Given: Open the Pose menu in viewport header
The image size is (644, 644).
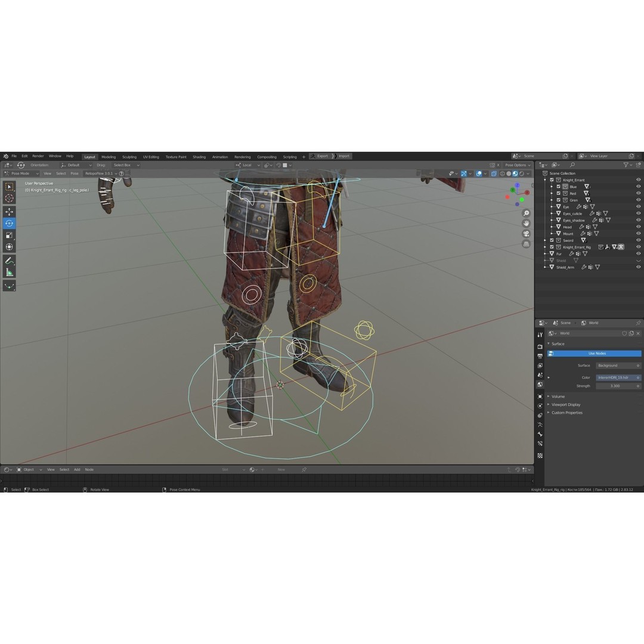Looking at the screenshot, I should coord(75,174).
